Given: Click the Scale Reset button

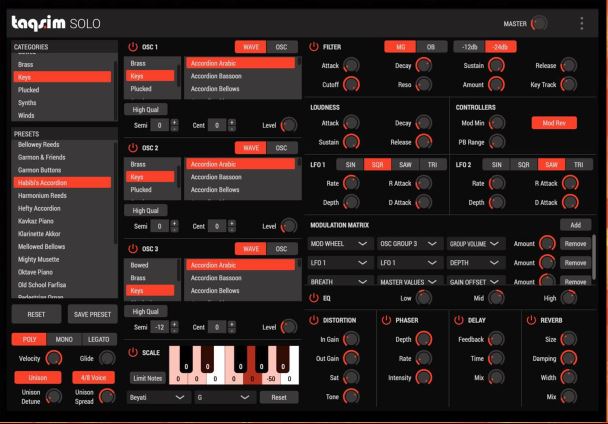Looking at the screenshot, I should pyautogui.click(x=279, y=397).
